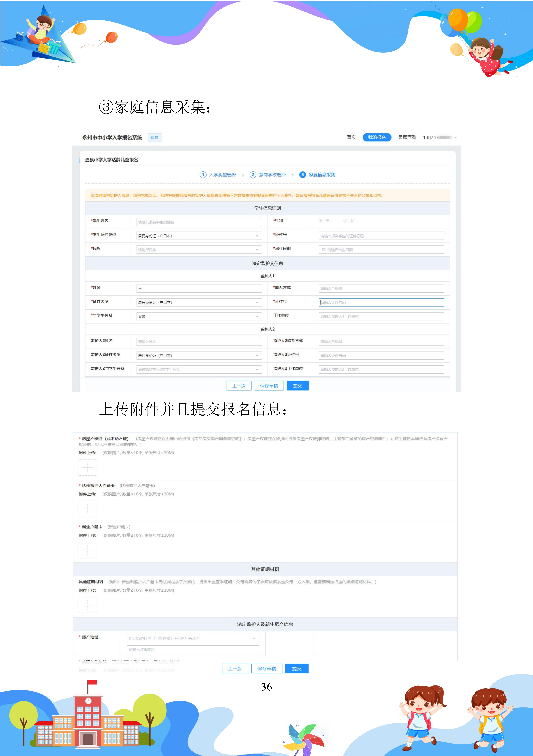Click the upload plus box for 法定监护人户籍卡
The height and width of the screenshot is (756, 533).
87,509
